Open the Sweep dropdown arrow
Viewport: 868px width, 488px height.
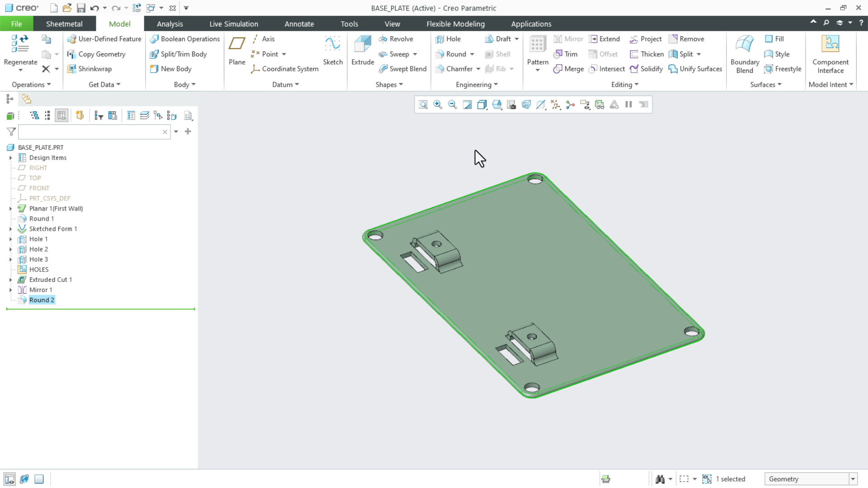(x=415, y=54)
